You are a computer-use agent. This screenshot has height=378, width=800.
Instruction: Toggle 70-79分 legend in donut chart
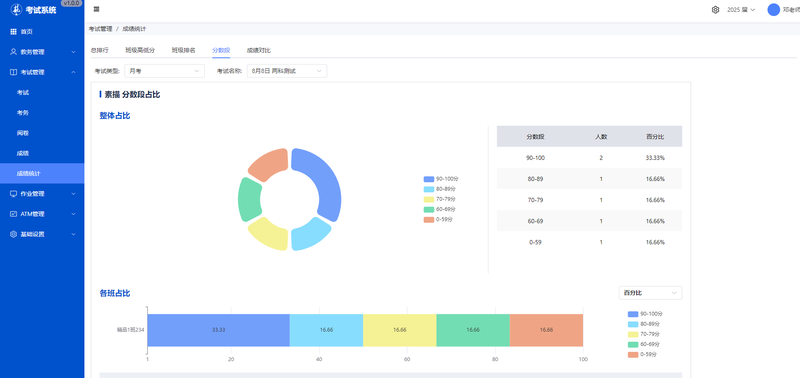click(440, 199)
